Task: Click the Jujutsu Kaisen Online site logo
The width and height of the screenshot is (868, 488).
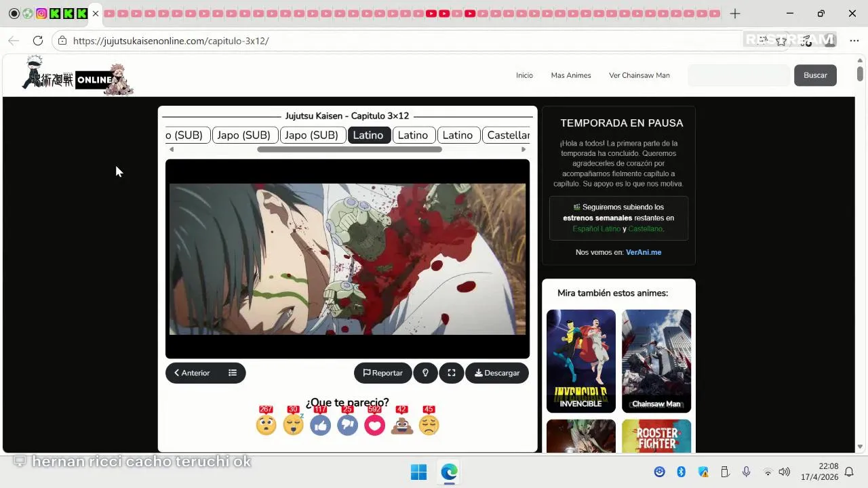Action: tap(77, 75)
